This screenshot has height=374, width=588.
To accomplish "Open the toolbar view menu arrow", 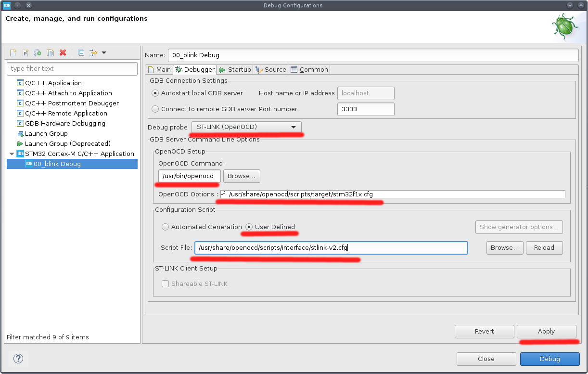I will coord(104,53).
